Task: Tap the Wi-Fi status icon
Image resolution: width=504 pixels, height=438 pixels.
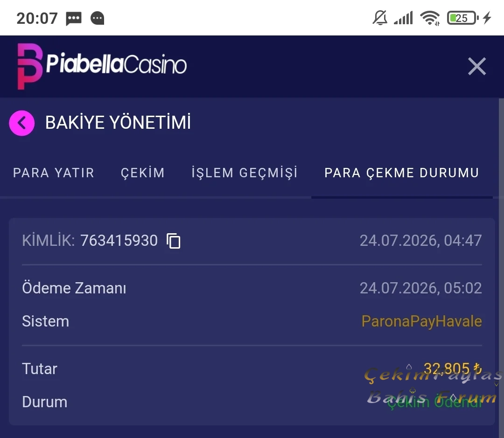Action: [x=430, y=18]
